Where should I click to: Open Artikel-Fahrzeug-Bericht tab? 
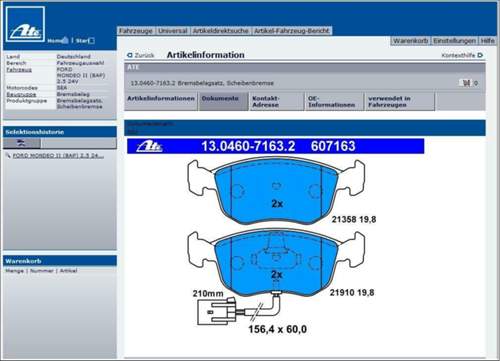click(292, 31)
